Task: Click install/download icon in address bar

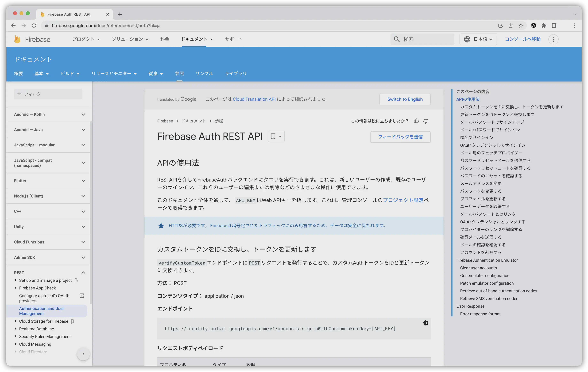Action: (500, 26)
